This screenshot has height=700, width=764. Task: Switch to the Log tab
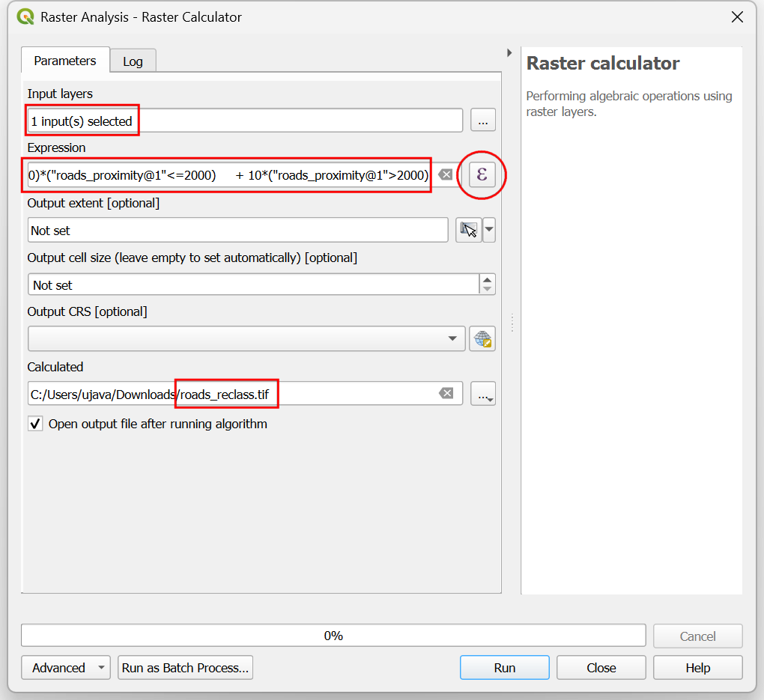tap(133, 61)
